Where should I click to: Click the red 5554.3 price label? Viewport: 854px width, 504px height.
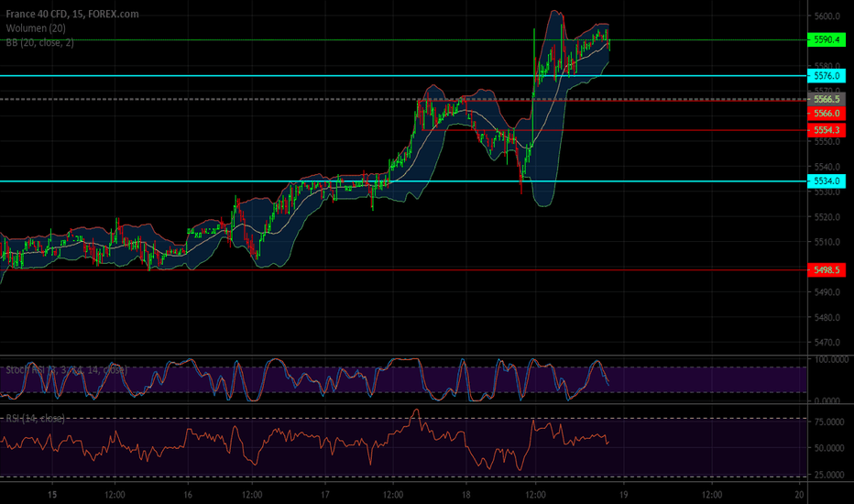[827, 130]
